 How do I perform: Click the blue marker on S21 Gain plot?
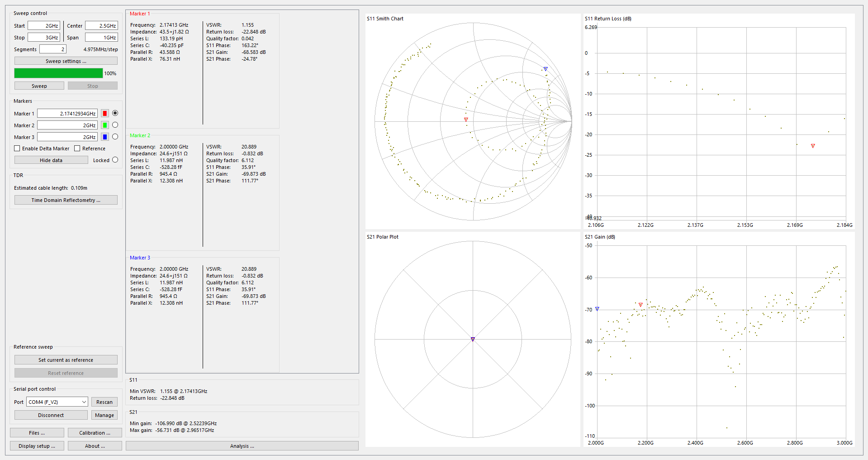coord(597,309)
